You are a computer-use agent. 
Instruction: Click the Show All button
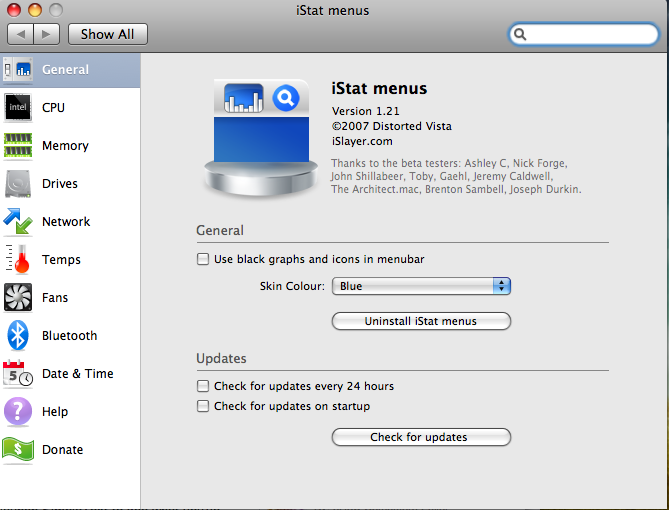tap(108, 34)
